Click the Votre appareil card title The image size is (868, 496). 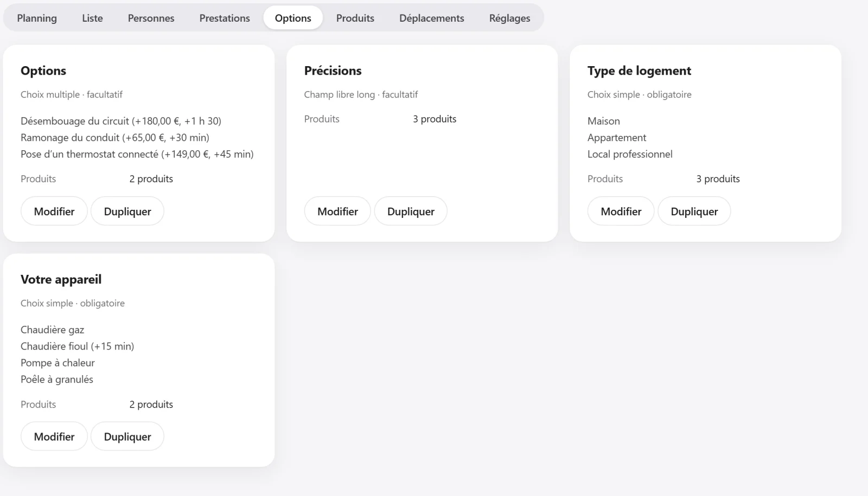point(61,280)
